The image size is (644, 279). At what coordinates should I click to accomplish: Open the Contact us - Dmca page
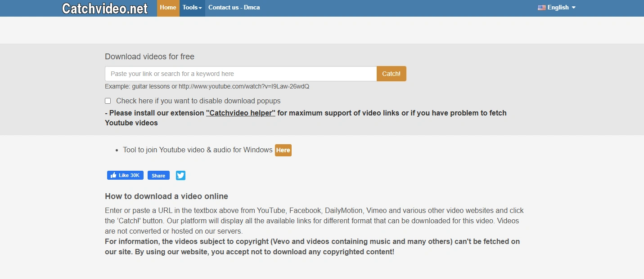click(x=234, y=8)
